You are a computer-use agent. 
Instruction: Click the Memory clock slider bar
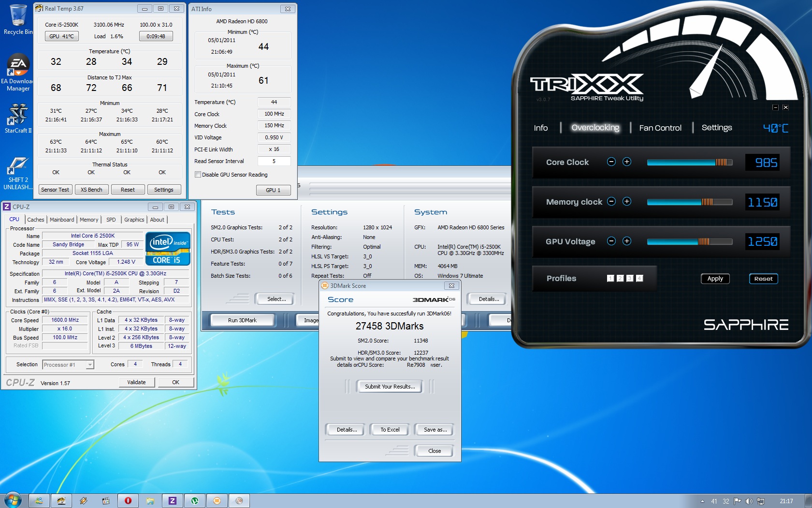pos(690,202)
